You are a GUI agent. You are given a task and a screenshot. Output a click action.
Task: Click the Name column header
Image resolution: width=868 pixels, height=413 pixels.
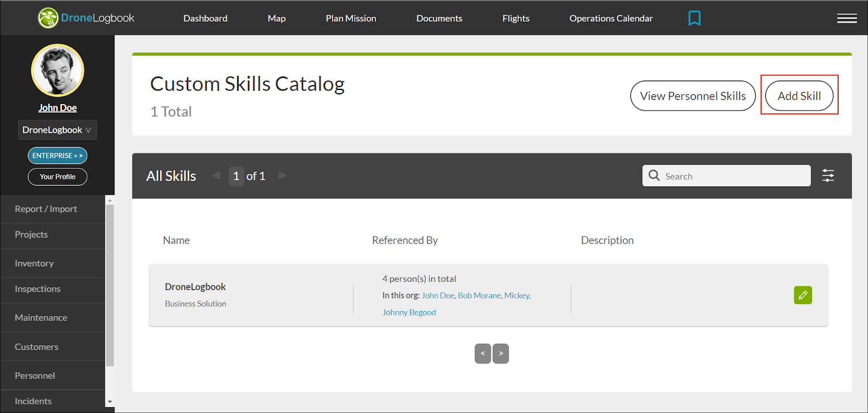click(176, 240)
